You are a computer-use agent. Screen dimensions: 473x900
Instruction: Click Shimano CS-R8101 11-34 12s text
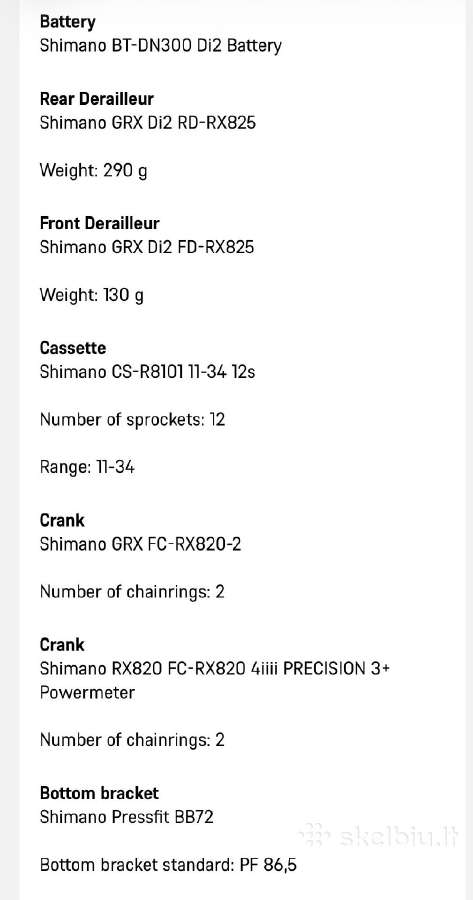148,372
